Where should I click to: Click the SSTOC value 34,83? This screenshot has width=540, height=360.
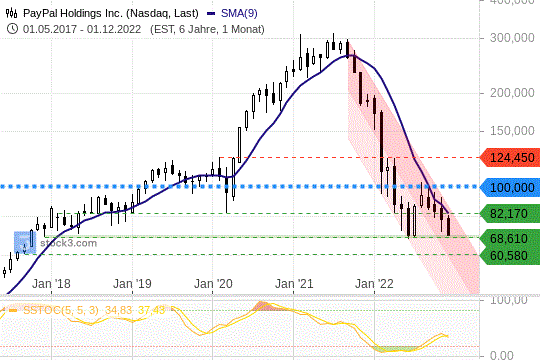(x=118, y=310)
